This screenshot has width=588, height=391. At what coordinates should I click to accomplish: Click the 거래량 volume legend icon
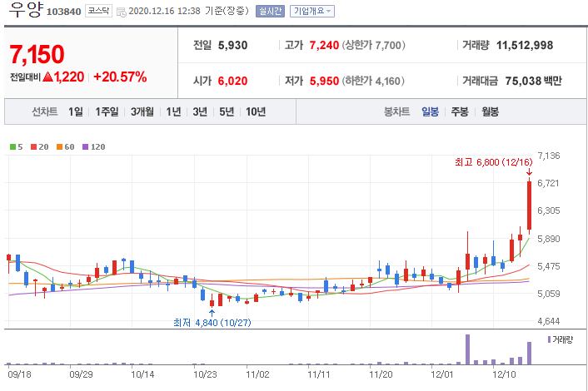click(550, 340)
